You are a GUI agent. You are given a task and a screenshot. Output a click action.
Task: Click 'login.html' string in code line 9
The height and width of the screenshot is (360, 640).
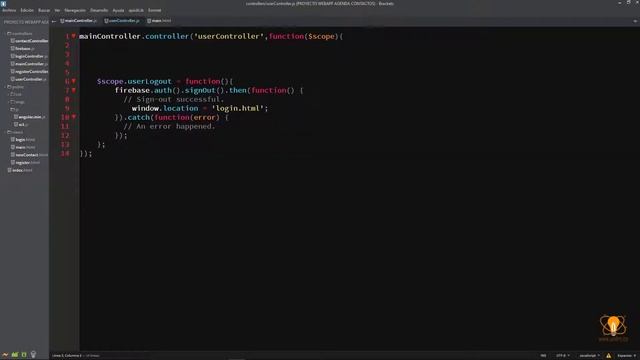coord(238,108)
